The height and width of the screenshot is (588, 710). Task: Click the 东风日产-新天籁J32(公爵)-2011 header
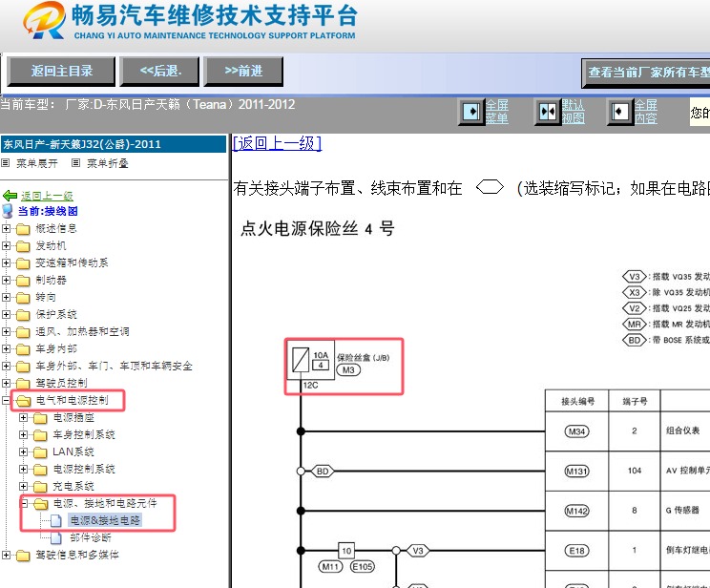[114, 144]
